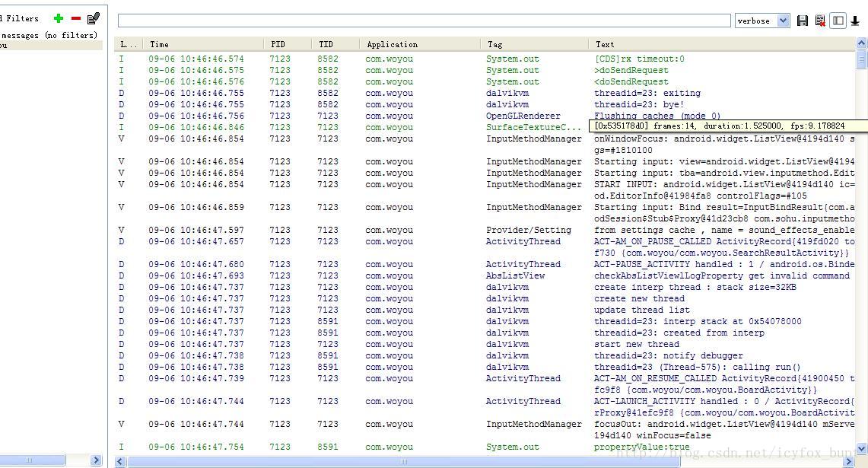Click the Level column header
Viewport: 868px width, 468px height.
click(128, 44)
